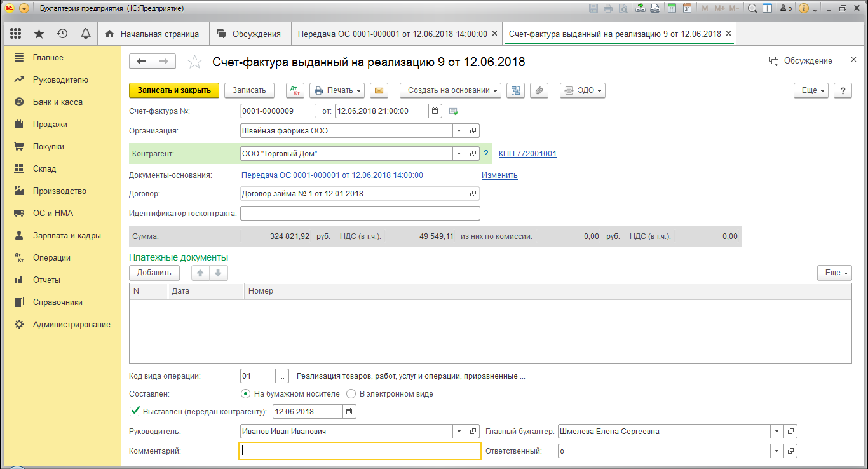The height and width of the screenshot is (469, 868).
Task: Open Еще menu of payment documents
Action: tap(834, 273)
